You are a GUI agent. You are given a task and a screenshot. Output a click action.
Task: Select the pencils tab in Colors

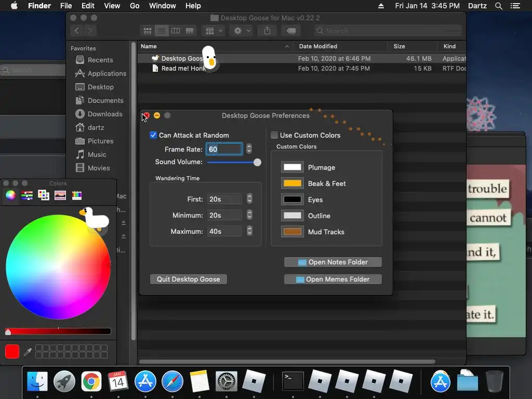point(77,195)
